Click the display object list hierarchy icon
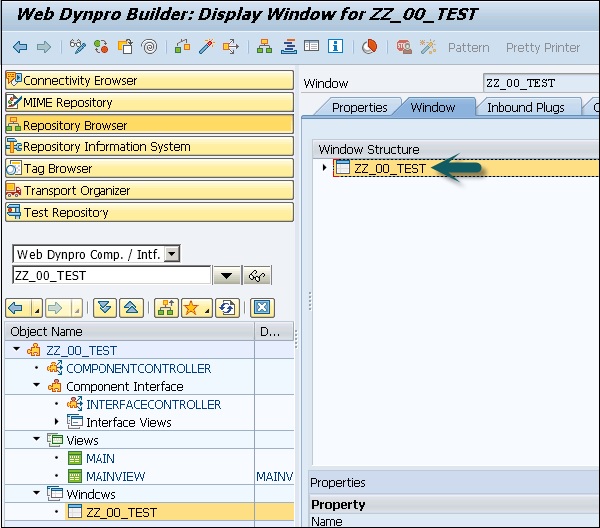The height and width of the screenshot is (528, 600). 264,47
